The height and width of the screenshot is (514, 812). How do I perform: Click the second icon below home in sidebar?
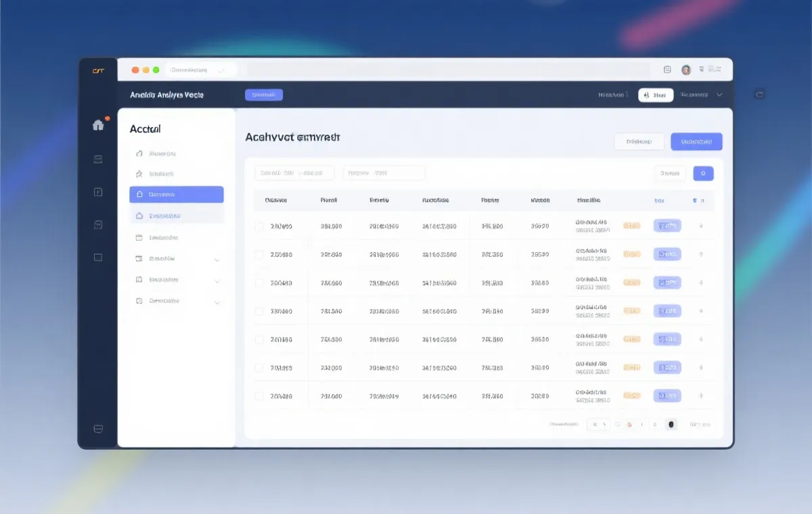click(x=98, y=192)
